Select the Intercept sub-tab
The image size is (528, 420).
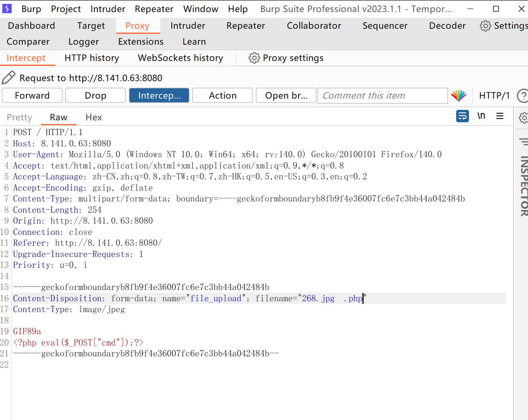pyautogui.click(x=26, y=58)
